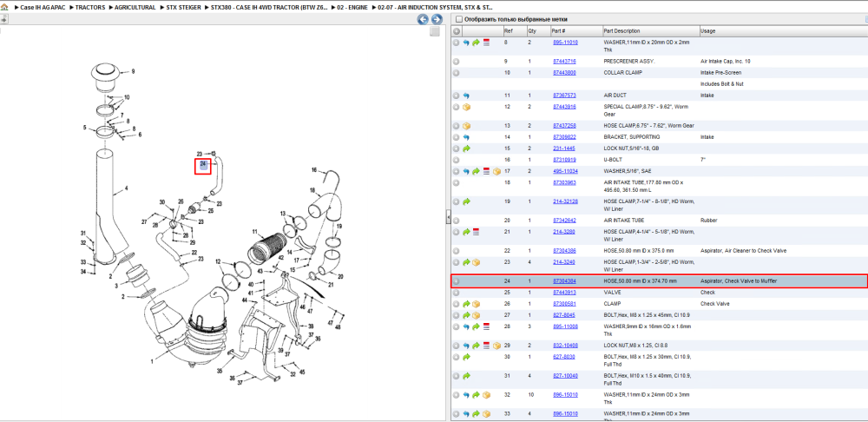Click the package box icon in Ref 13 row
Image resolution: width=868 pixels, height=422 pixels.
tap(466, 126)
